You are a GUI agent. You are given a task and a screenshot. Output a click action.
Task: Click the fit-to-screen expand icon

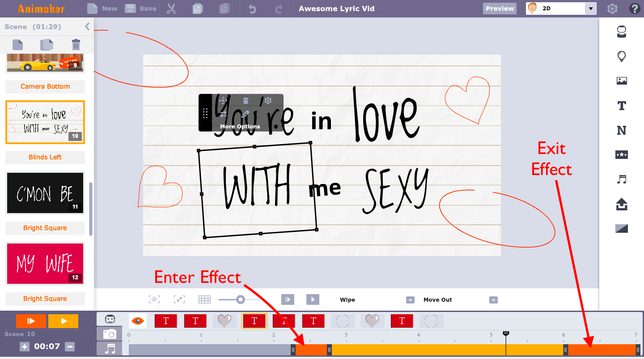(x=179, y=299)
